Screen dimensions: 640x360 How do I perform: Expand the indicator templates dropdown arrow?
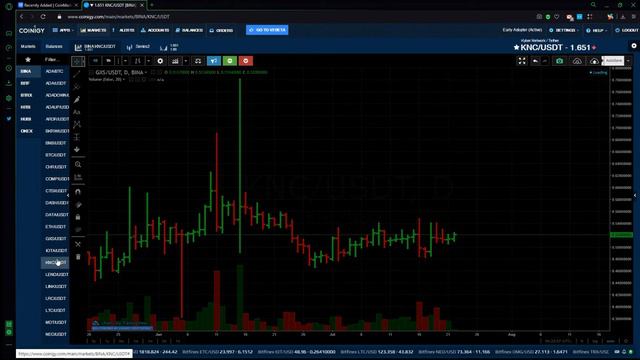[x=186, y=61]
